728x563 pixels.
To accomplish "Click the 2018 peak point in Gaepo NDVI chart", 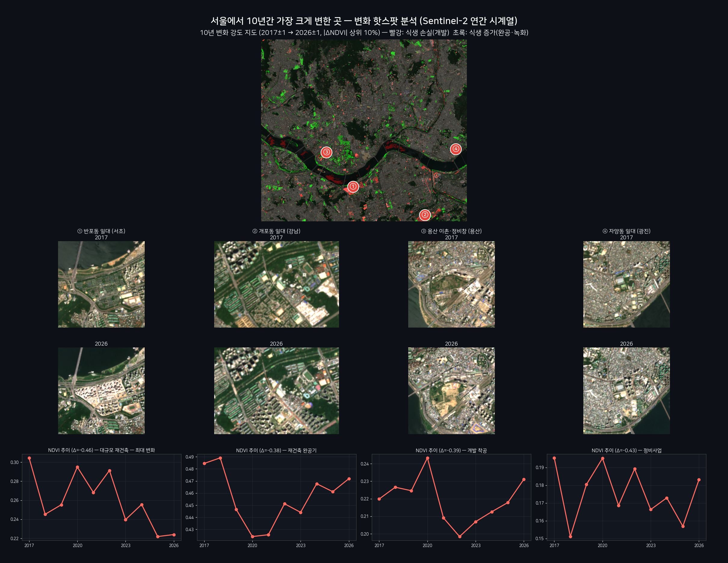I will point(220,458).
